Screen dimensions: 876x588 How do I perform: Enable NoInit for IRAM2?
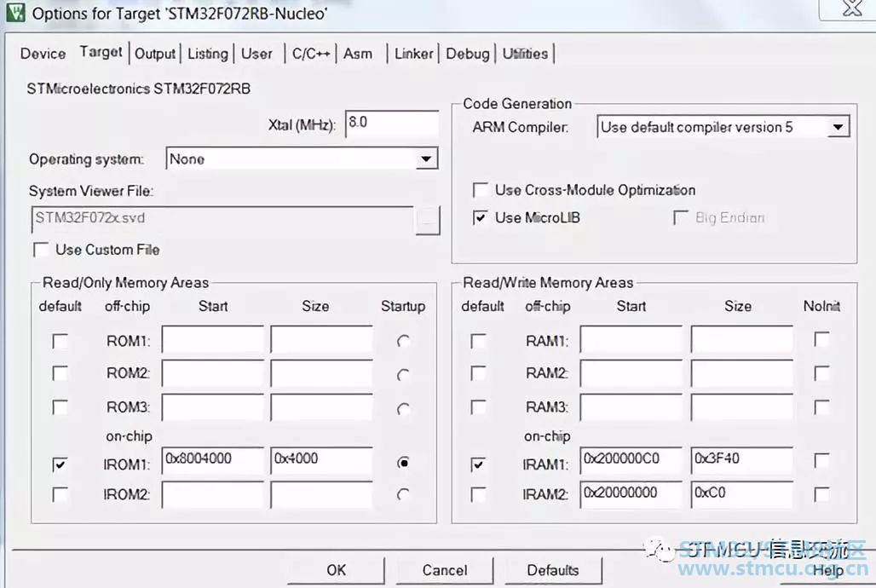pyautogui.click(x=821, y=494)
